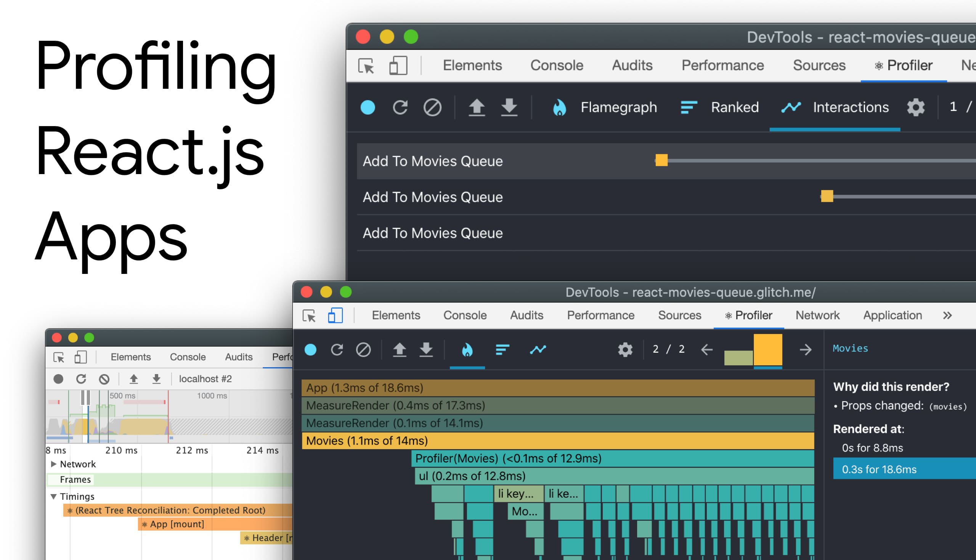The image size is (976, 560).
Task: Open the Sources tab in the top DevTools window
Action: (819, 66)
